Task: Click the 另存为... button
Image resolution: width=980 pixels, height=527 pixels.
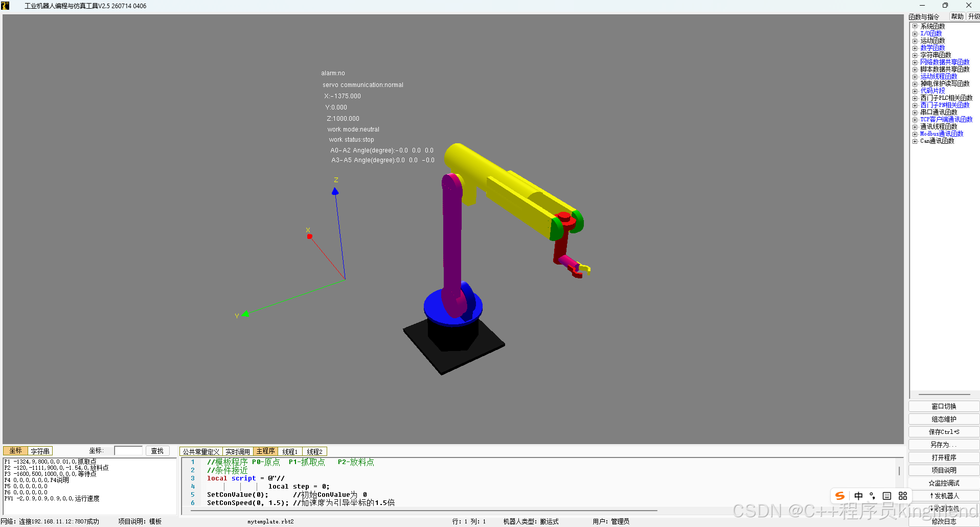Action: 944,445
